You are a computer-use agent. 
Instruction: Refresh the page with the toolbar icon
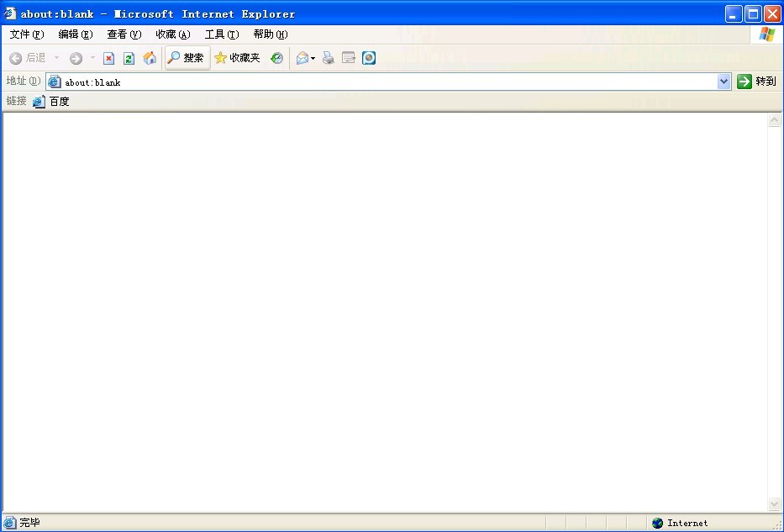point(129,58)
